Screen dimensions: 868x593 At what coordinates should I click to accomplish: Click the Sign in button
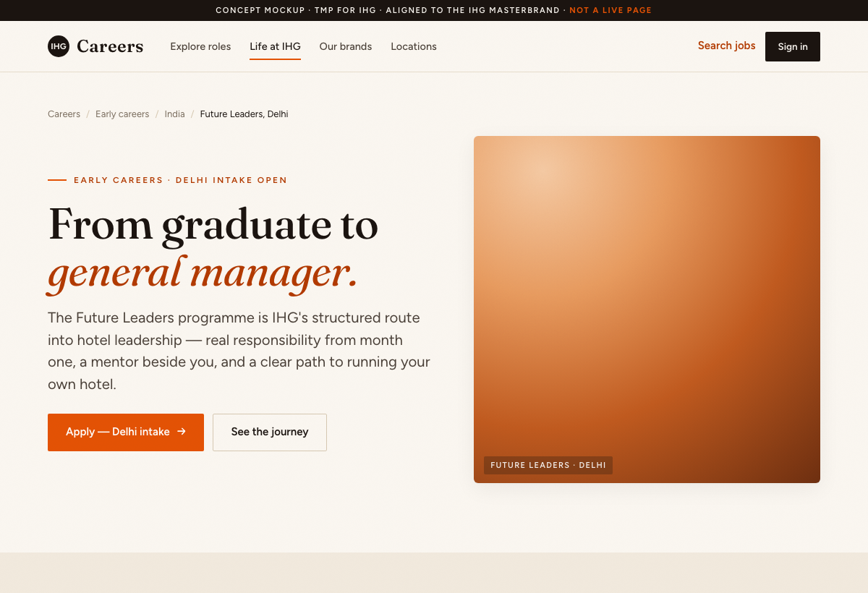click(x=793, y=46)
